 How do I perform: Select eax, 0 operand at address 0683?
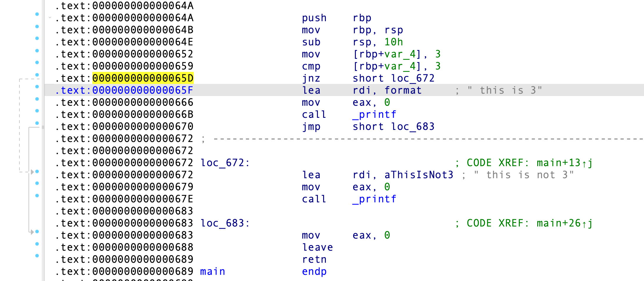pos(371,235)
